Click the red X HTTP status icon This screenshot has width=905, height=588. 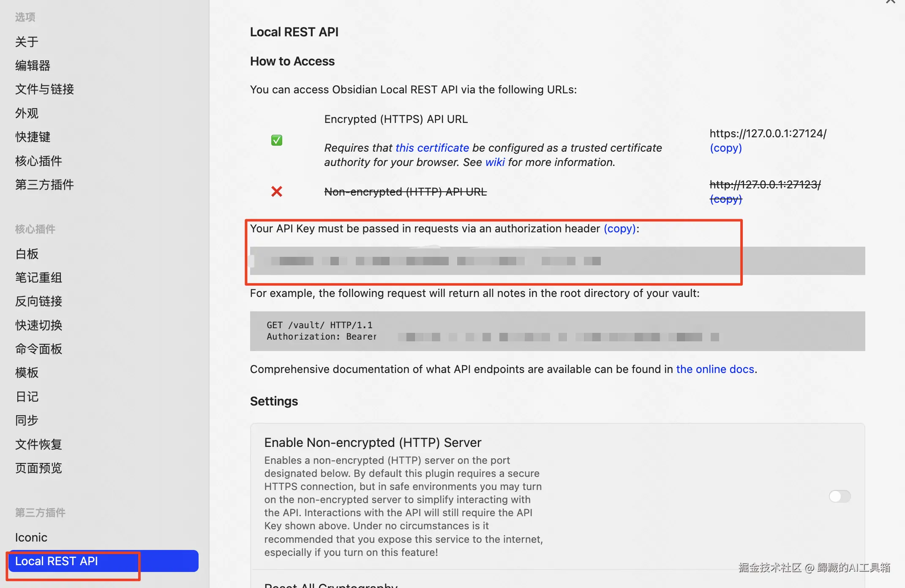[277, 192]
